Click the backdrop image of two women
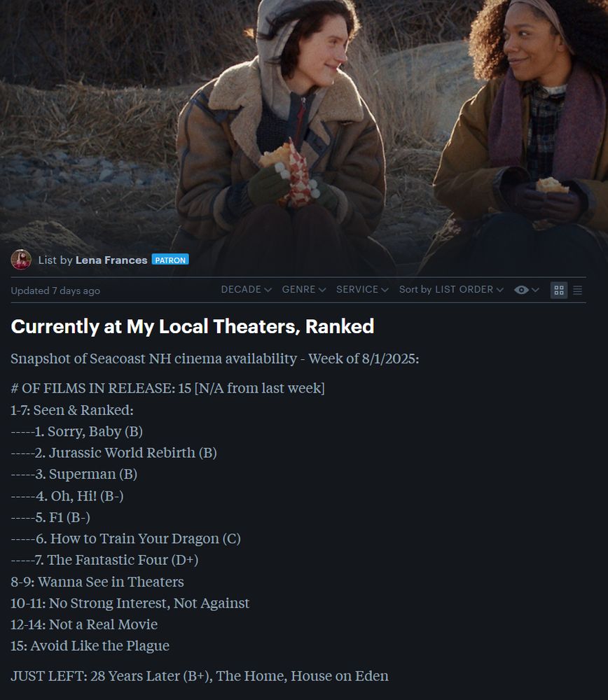The height and width of the screenshot is (700, 608). [x=304, y=125]
